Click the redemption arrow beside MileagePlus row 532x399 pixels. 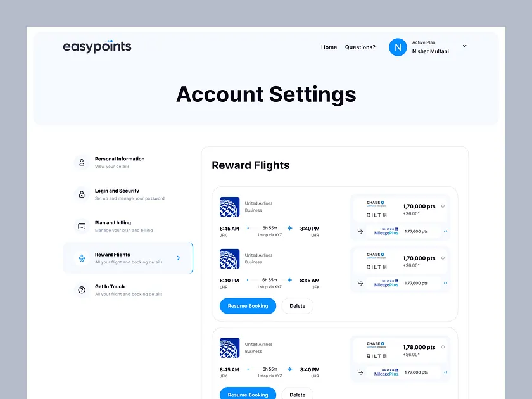pos(360,231)
